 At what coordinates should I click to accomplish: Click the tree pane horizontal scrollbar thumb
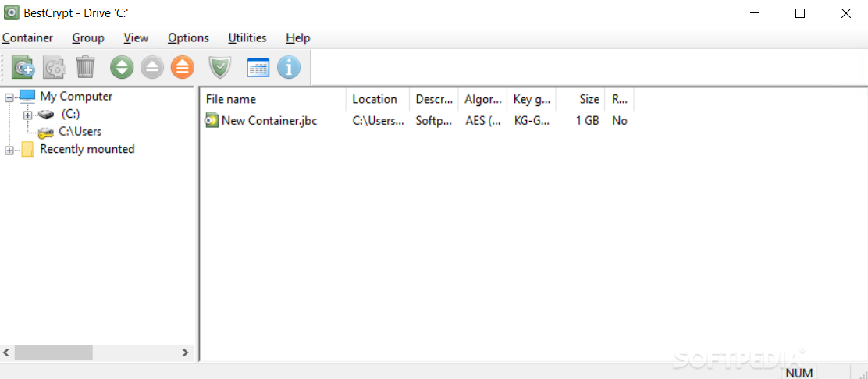pos(53,352)
